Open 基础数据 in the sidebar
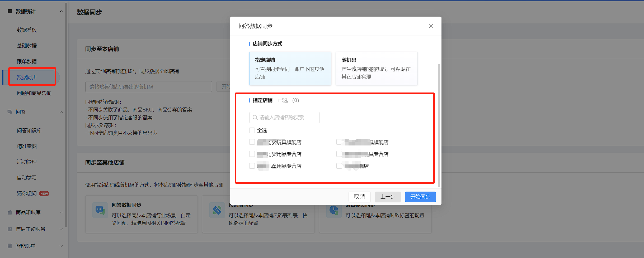Image resolution: width=644 pixels, height=258 pixels. 27,46
